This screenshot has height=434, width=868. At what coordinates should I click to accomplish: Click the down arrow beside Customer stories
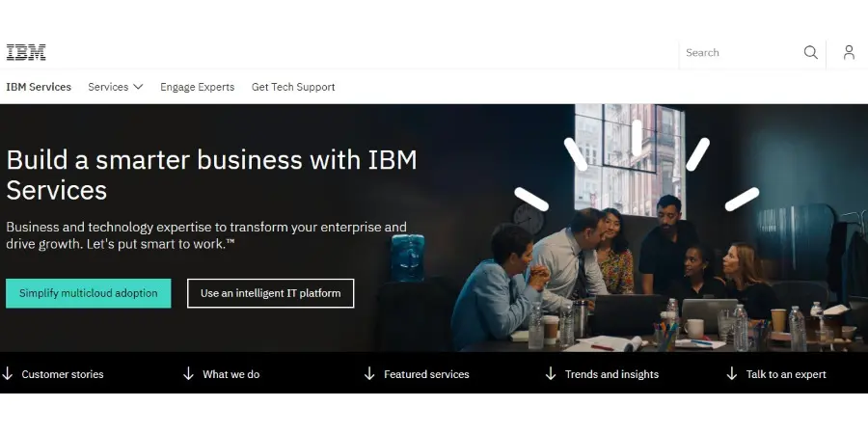click(x=8, y=373)
